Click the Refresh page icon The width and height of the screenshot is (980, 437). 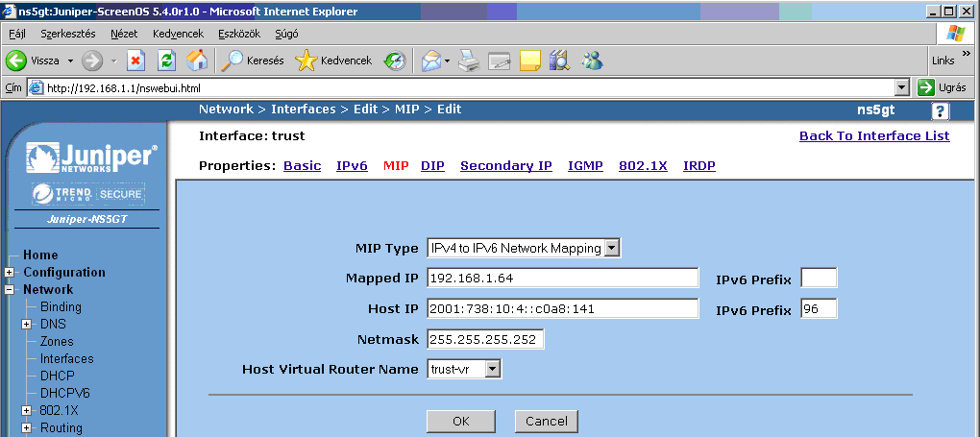click(166, 61)
